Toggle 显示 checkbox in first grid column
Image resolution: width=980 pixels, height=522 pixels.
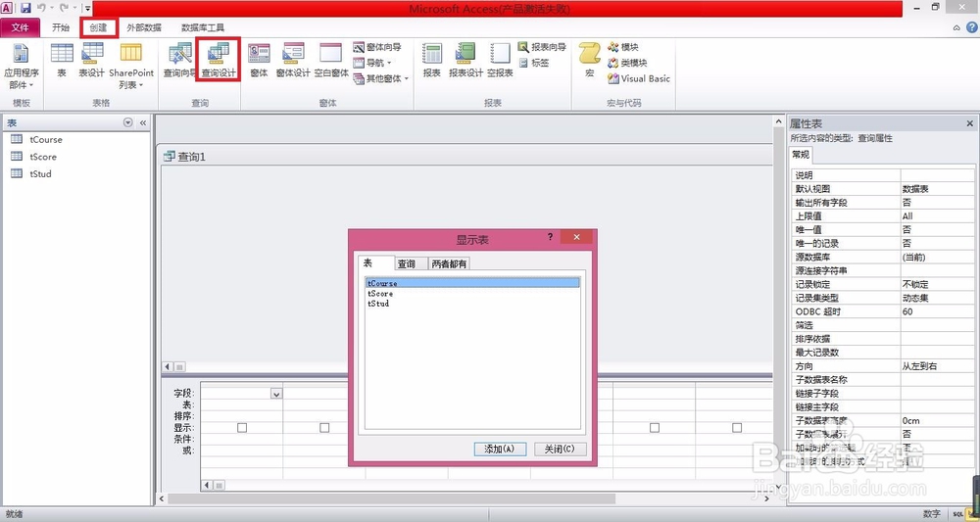click(x=242, y=428)
